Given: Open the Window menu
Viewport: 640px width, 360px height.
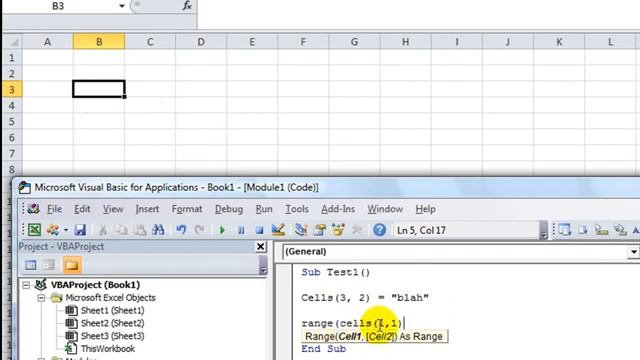Looking at the screenshot, I should 385,209.
